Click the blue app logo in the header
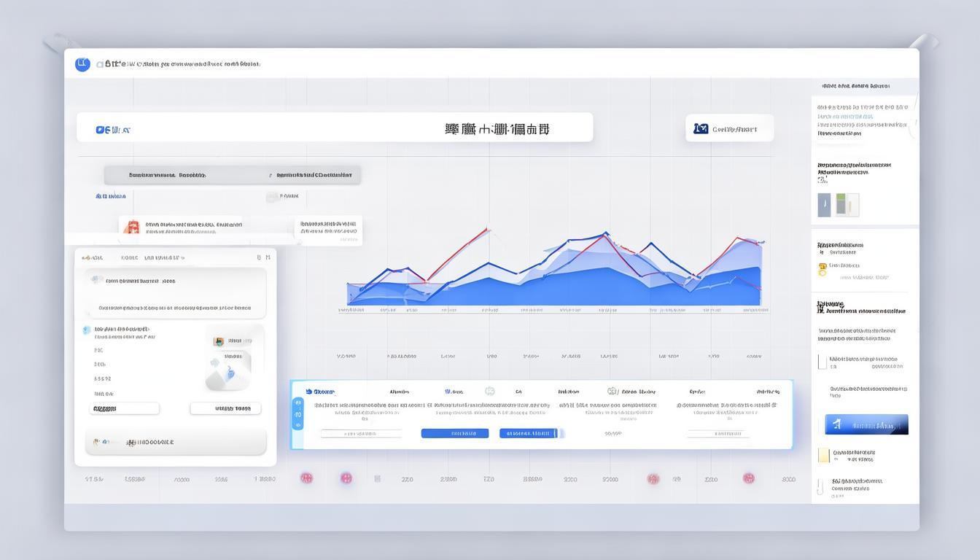This screenshot has width=980, height=560. tap(82, 64)
